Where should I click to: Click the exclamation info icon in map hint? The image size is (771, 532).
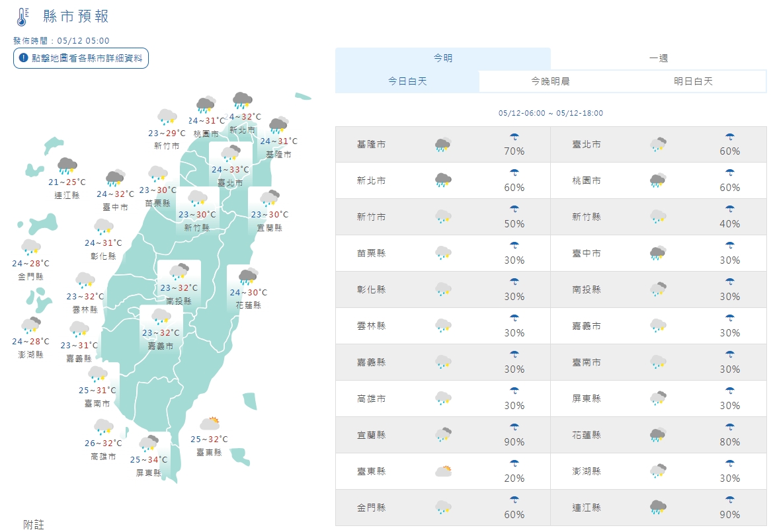[x=23, y=58]
